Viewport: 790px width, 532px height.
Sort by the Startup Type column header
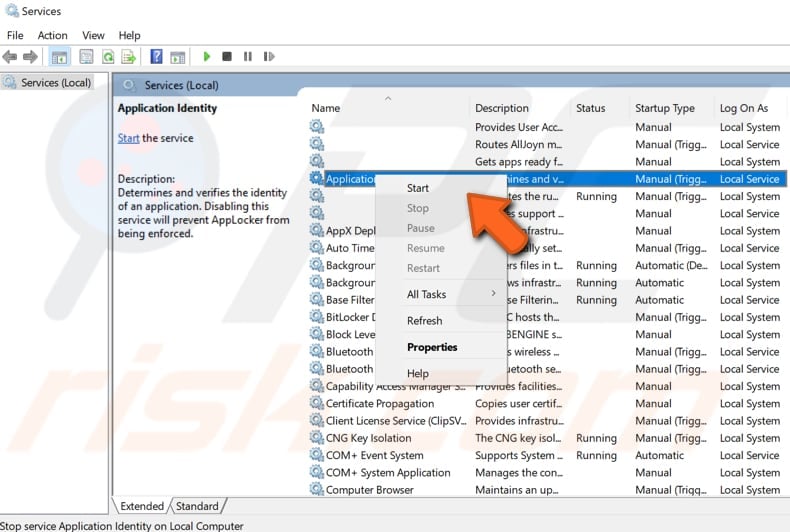pos(665,108)
